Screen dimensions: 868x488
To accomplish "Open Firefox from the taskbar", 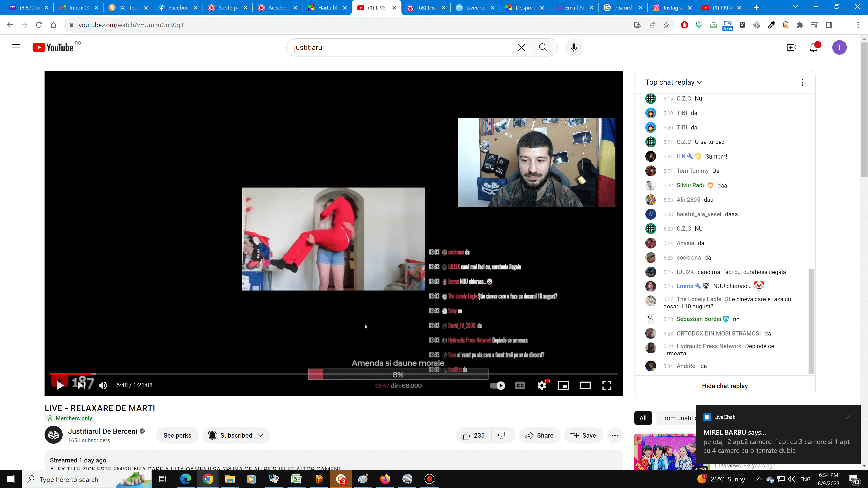I will click(385, 479).
